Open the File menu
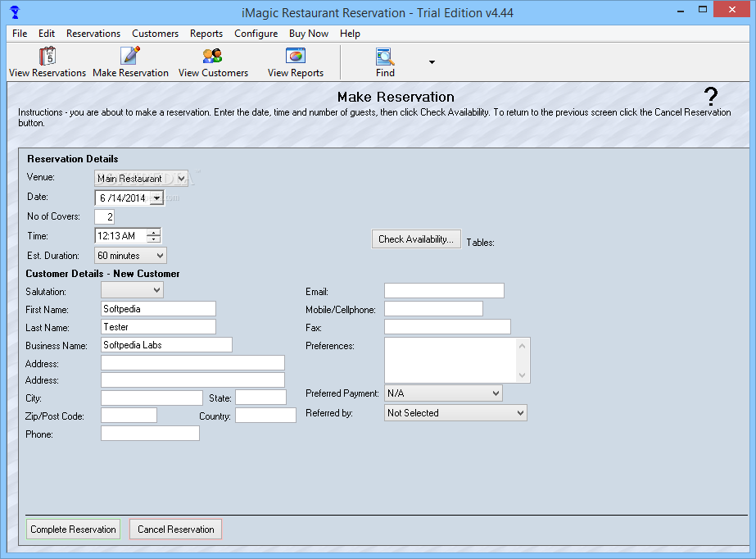 pos(20,34)
